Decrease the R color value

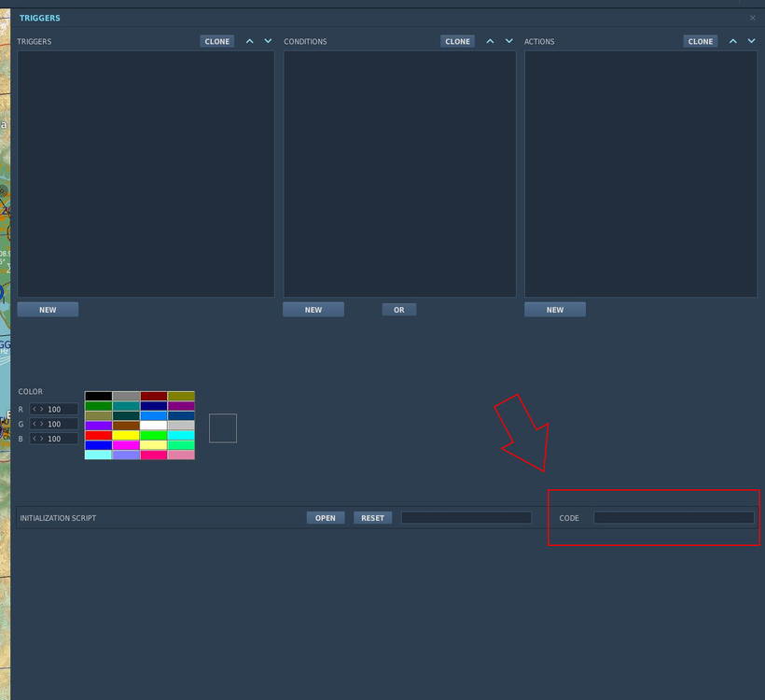35,409
